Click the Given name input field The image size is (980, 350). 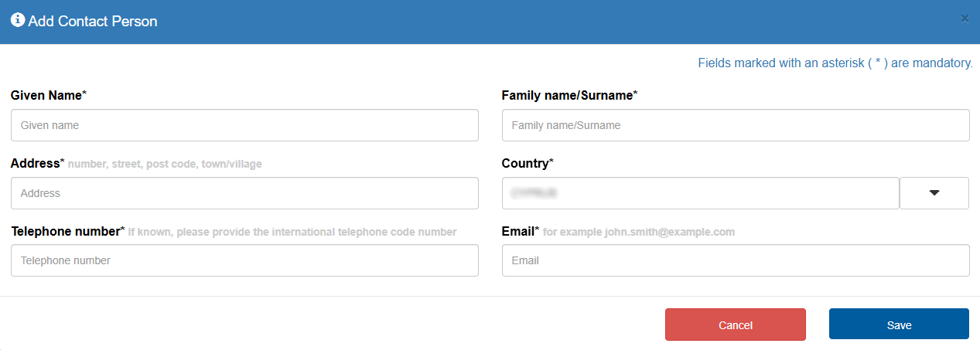(x=244, y=125)
